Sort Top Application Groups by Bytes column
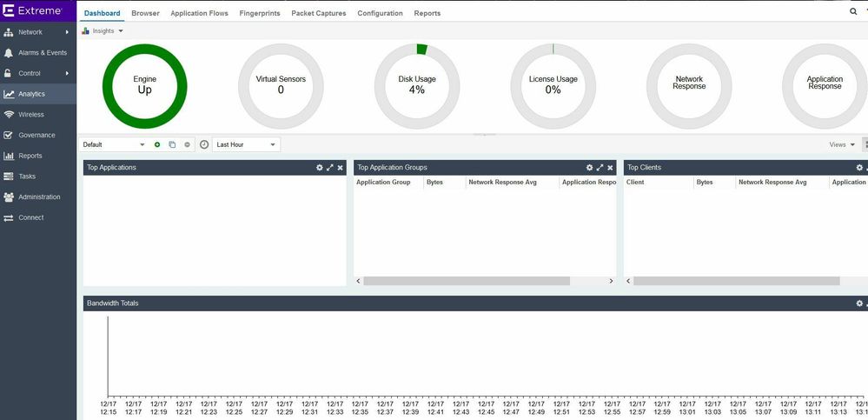 [x=445, y=183]
